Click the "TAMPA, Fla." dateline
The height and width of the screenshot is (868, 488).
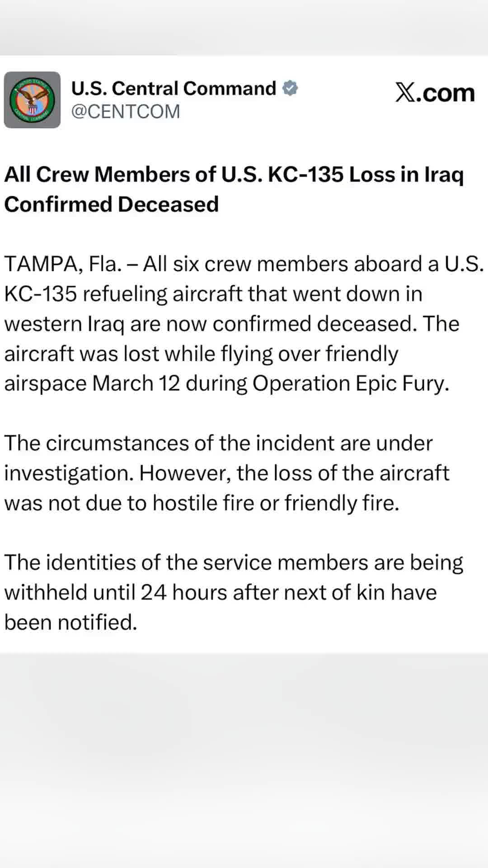pos(63,264)
